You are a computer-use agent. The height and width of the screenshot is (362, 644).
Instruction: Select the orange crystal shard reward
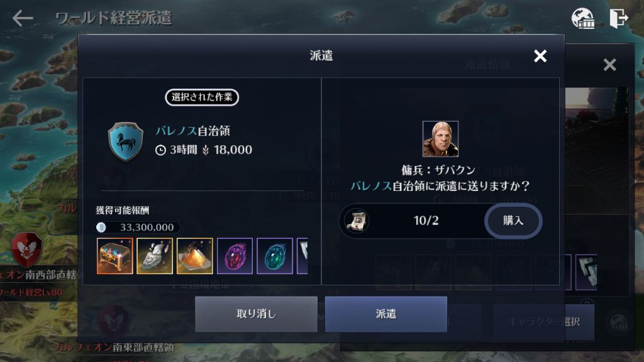pos(195,256)
